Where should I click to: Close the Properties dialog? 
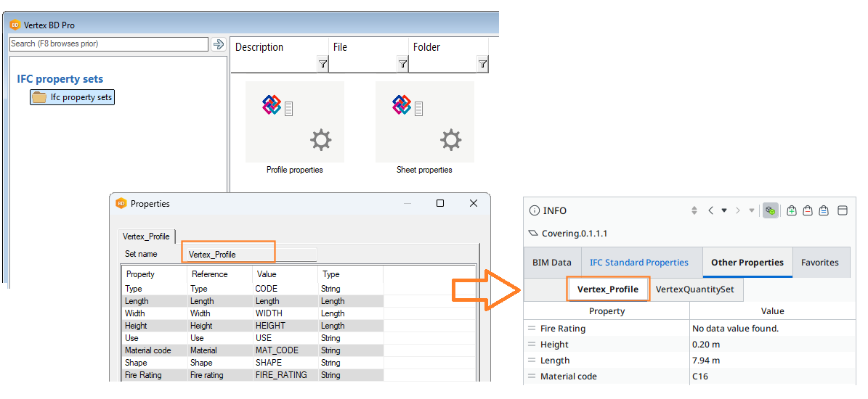474,203
